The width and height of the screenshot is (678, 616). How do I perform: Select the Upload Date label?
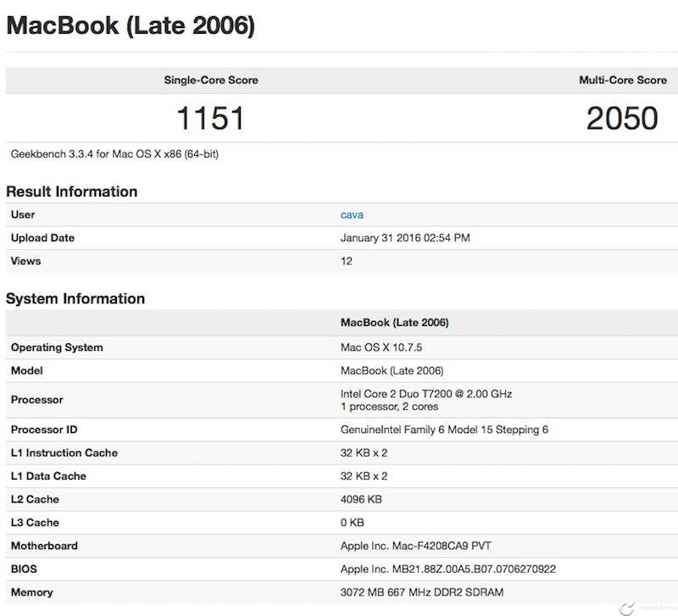[43, 238]
